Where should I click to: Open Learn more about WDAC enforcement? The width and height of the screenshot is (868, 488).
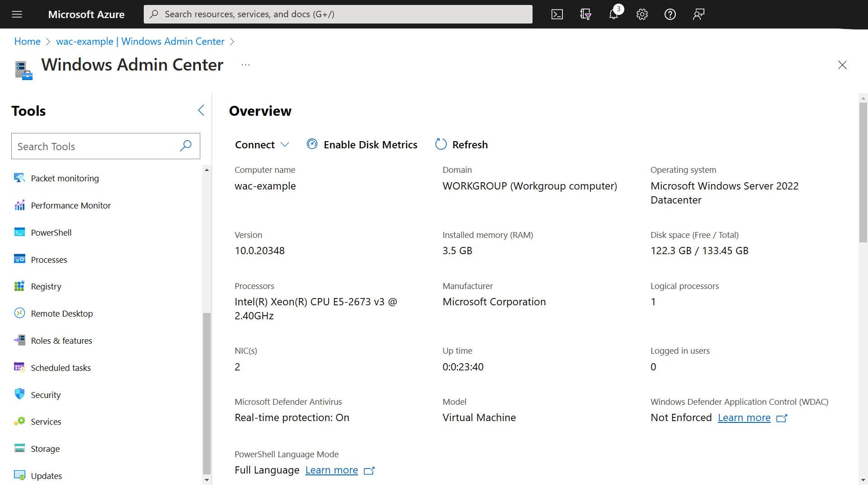pos(744,417)
